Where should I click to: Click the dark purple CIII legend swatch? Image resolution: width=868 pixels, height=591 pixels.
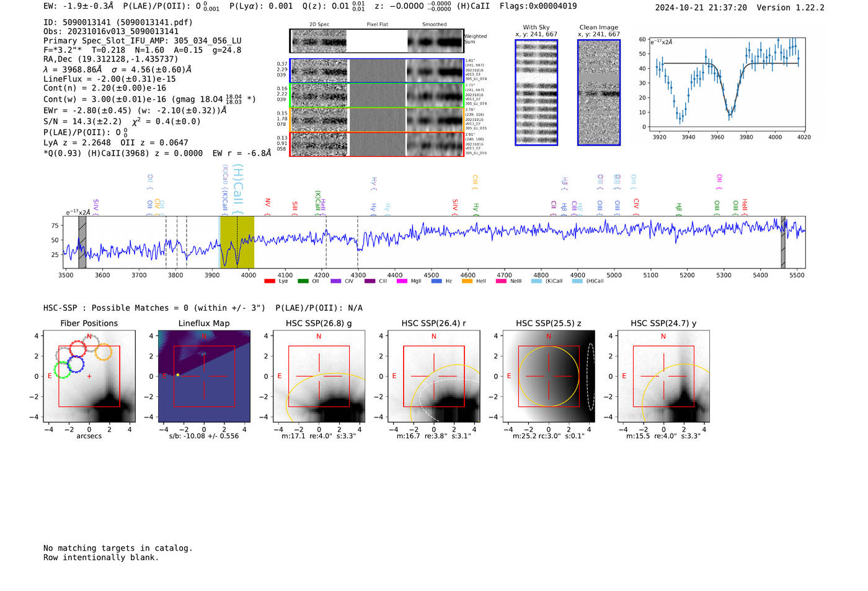[370, 281]
